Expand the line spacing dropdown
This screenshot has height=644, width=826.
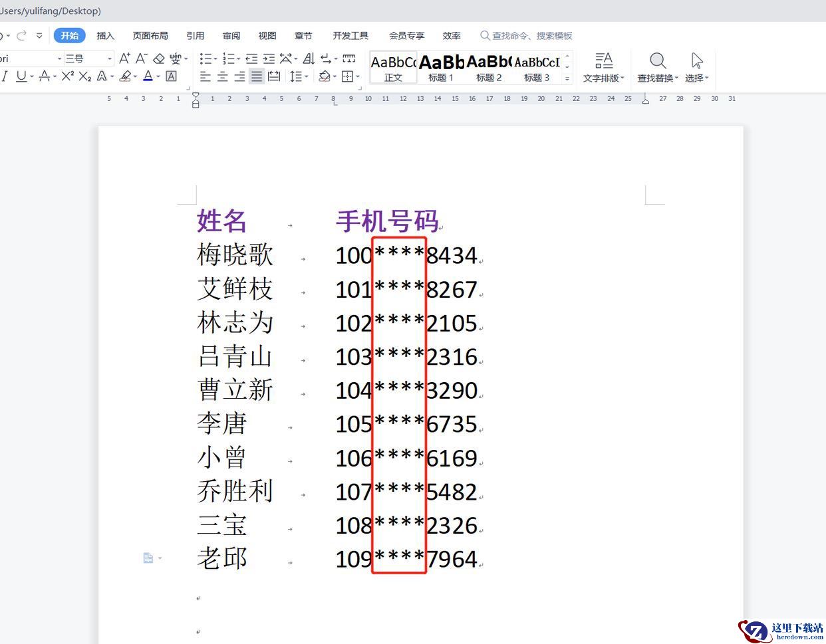pyautogui.click(x=306, y=77)
